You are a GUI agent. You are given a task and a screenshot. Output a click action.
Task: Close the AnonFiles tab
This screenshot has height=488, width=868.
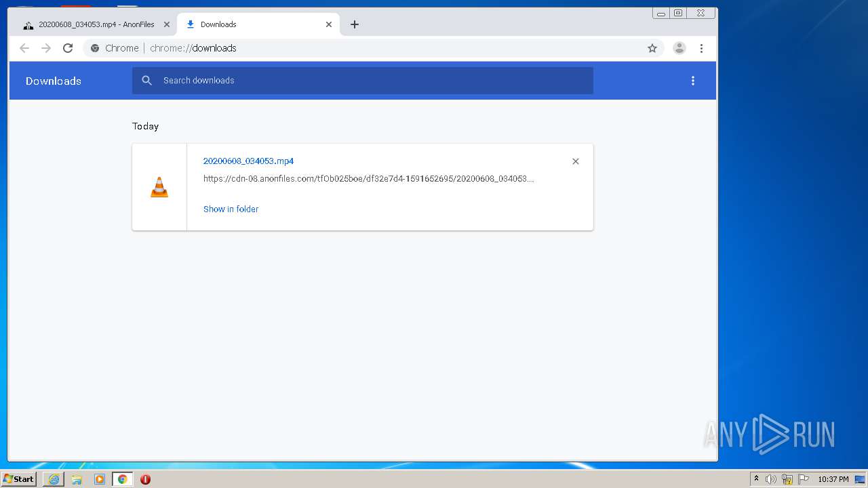pyautogui.click(x=167, y=24)
